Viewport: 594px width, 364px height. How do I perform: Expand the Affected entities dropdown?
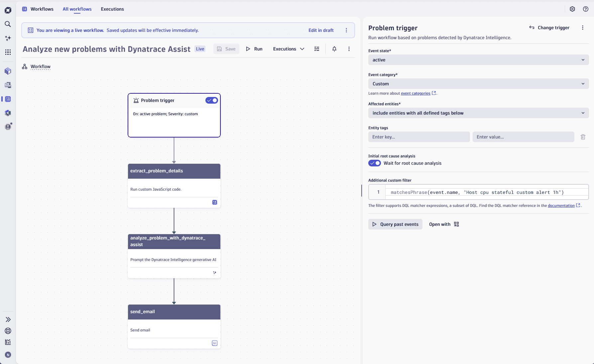click(478, 113)
